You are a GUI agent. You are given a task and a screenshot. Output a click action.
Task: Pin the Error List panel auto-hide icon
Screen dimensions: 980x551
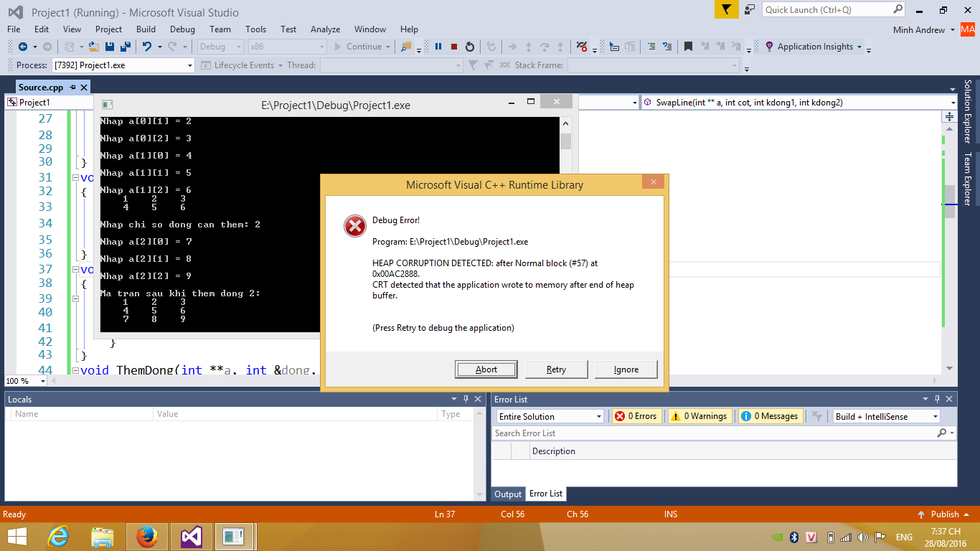(x=937, y=399)
